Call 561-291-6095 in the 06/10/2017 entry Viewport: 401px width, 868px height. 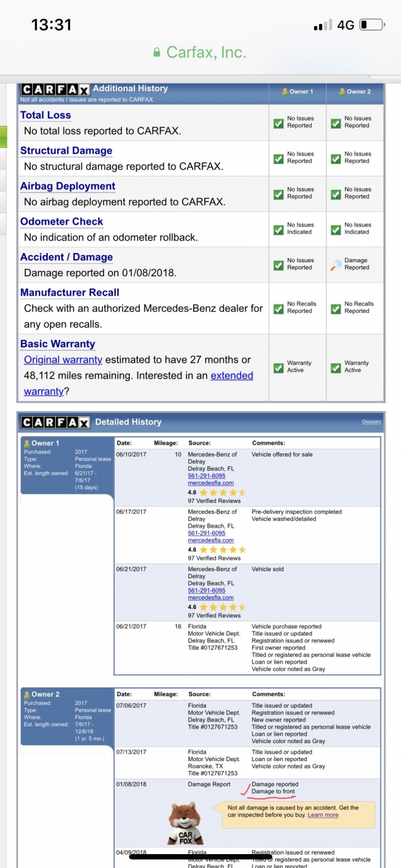[x=207, y=476]
